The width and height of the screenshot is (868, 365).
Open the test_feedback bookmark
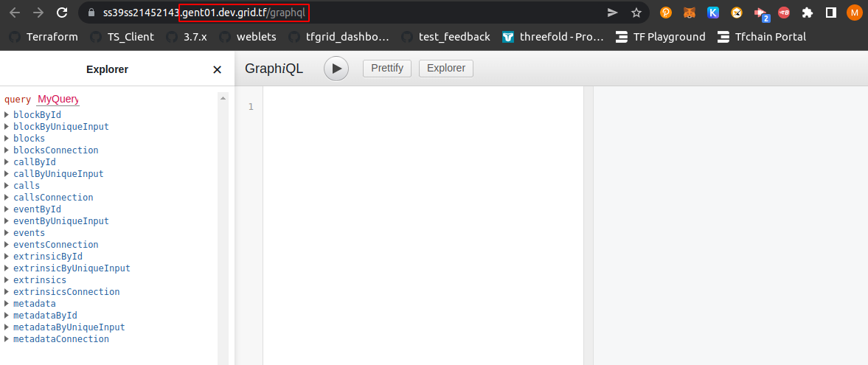(x=445, y=37)
